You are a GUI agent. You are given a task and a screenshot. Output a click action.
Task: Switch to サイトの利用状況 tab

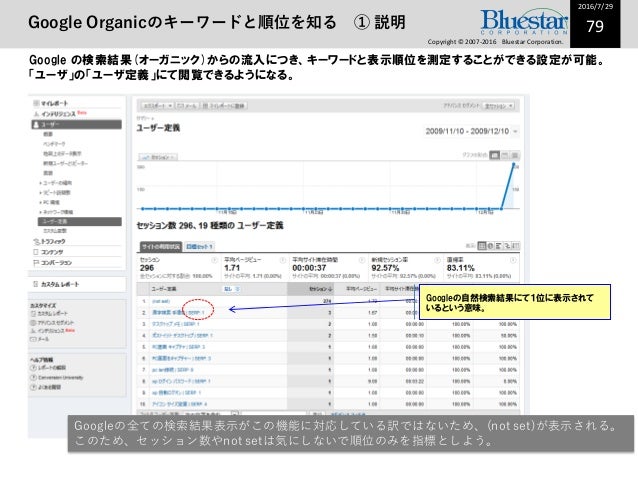(161, 246)
